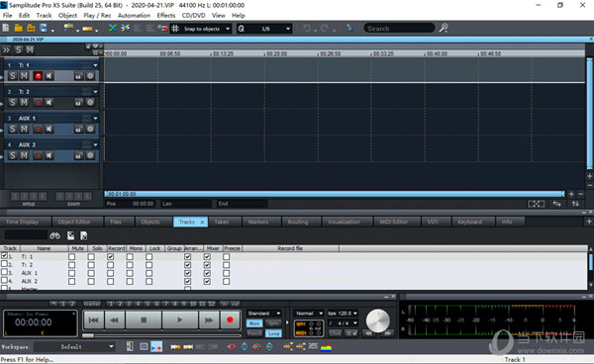The image size is (594, 364).
Task: Save the project with the floppy disk icon
Action: [44, 28]
